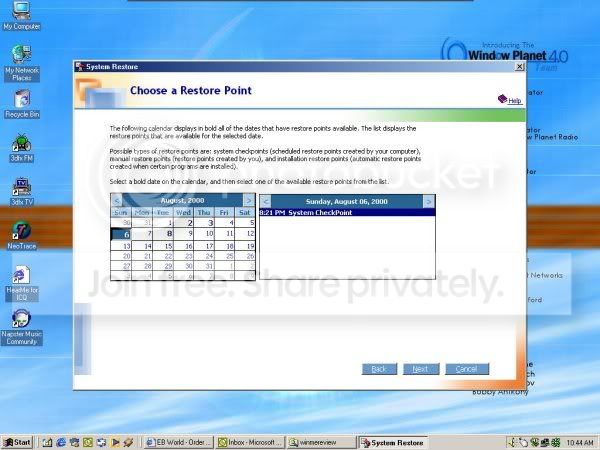Click the Show Desktop Quick Launch icon

pos(47,442)
